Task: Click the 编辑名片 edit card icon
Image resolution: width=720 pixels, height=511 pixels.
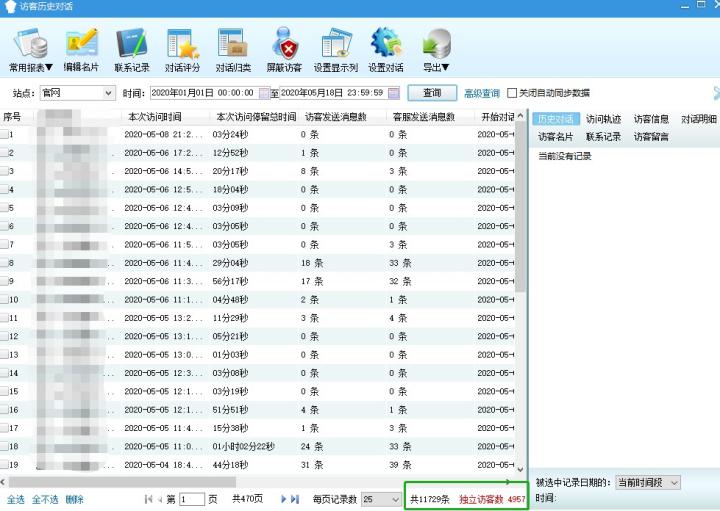Action: [81, 45]
